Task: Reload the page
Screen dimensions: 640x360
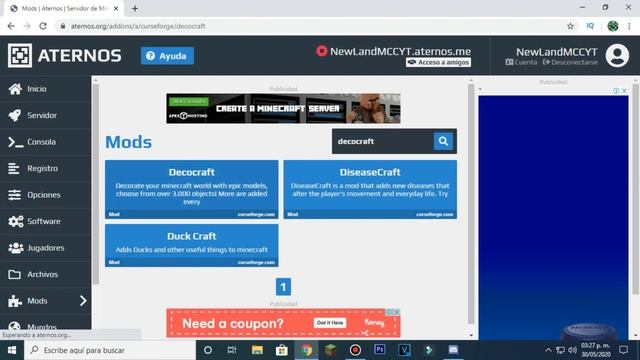Action: (43, 26)
